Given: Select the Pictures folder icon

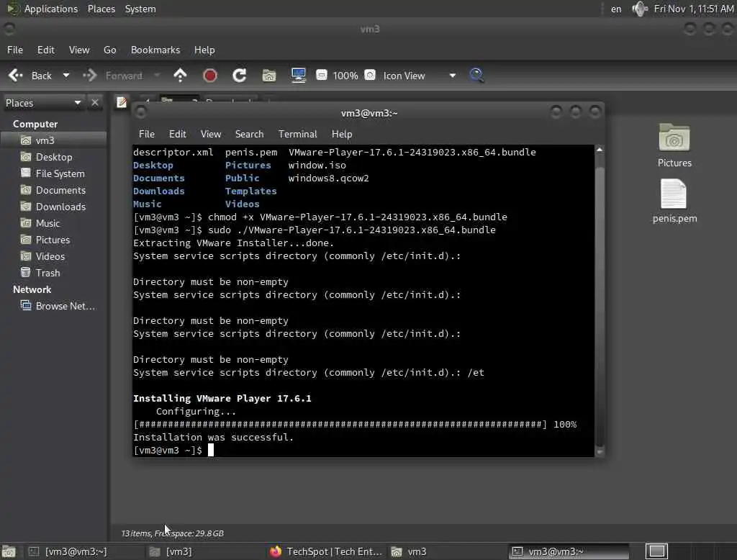Looking at the screenshot, I should coord(674,145).
